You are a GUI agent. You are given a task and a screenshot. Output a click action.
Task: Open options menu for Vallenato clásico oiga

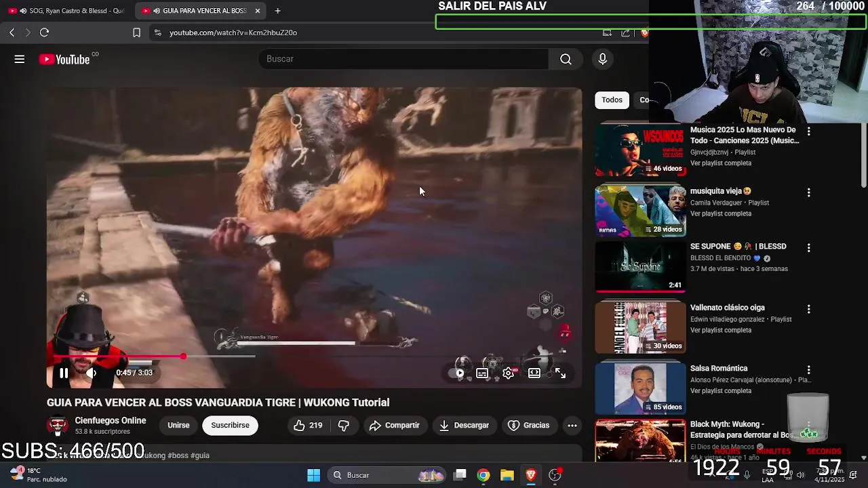tap(808, 309)
